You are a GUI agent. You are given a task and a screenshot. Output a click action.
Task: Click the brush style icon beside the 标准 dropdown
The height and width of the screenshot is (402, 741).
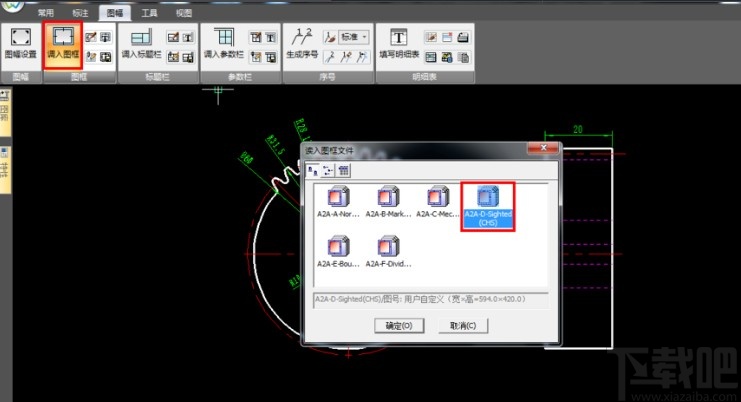[x=330, y=37]
